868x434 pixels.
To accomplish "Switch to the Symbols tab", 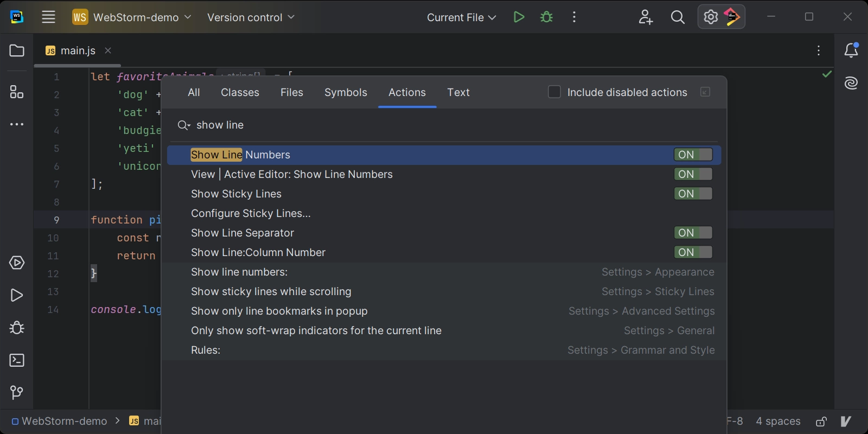I will pyautogui.click(x=346, y=92).
